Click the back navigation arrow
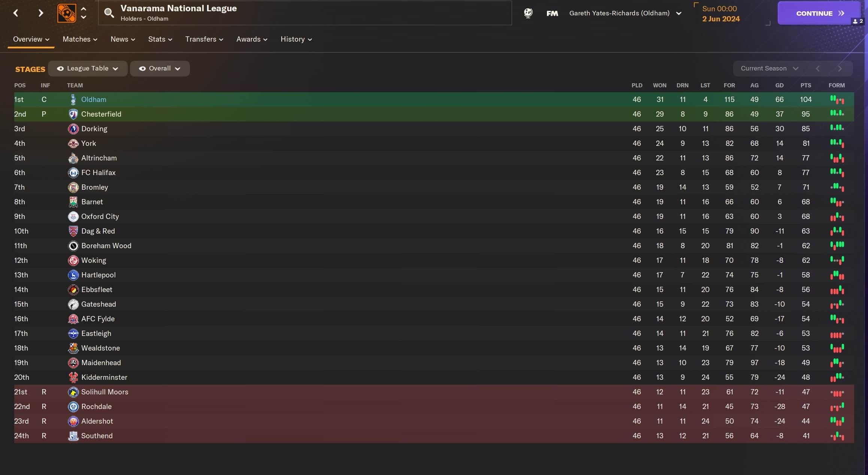This screenshot has height=475, width=868. (x=16, y=13)
